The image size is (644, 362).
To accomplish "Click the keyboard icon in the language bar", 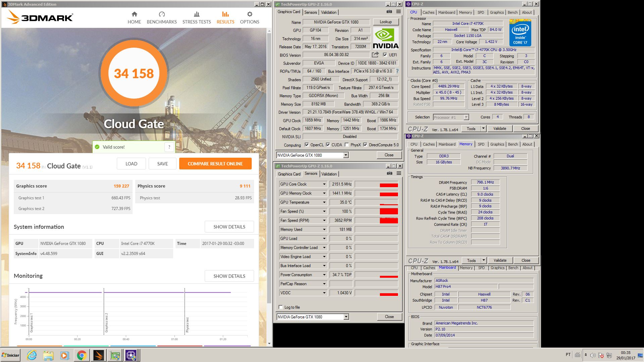I will (578, 355).
